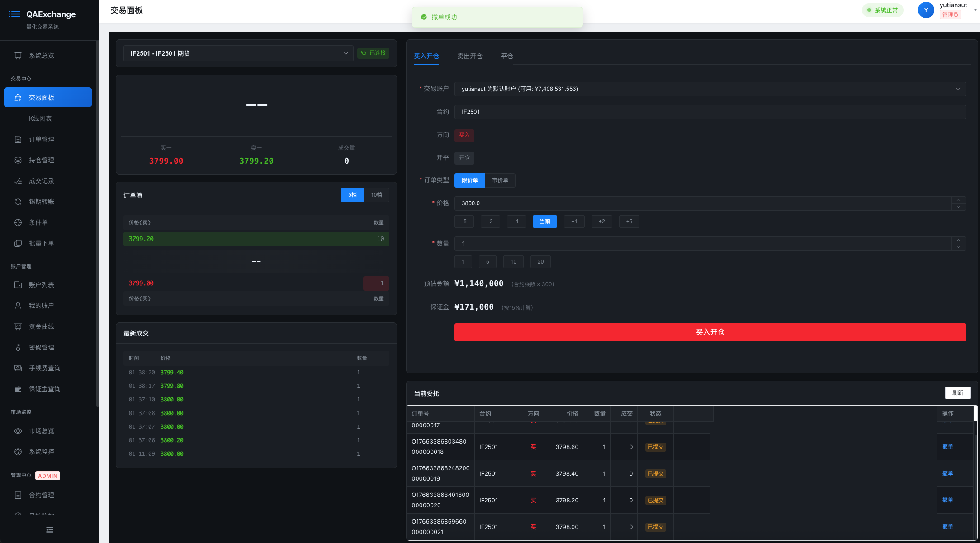Open 成交记录 from the sidebar
Image resolution: width=980 pixels, height=543 pixels.
pyautogui.click(x=41, y=180)
